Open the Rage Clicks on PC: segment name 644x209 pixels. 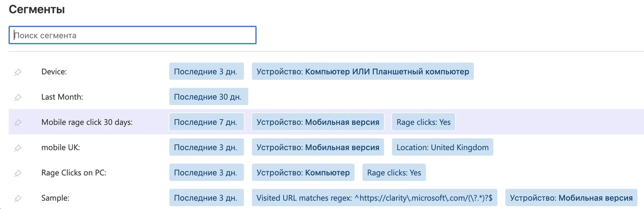(x=74, y=173)
